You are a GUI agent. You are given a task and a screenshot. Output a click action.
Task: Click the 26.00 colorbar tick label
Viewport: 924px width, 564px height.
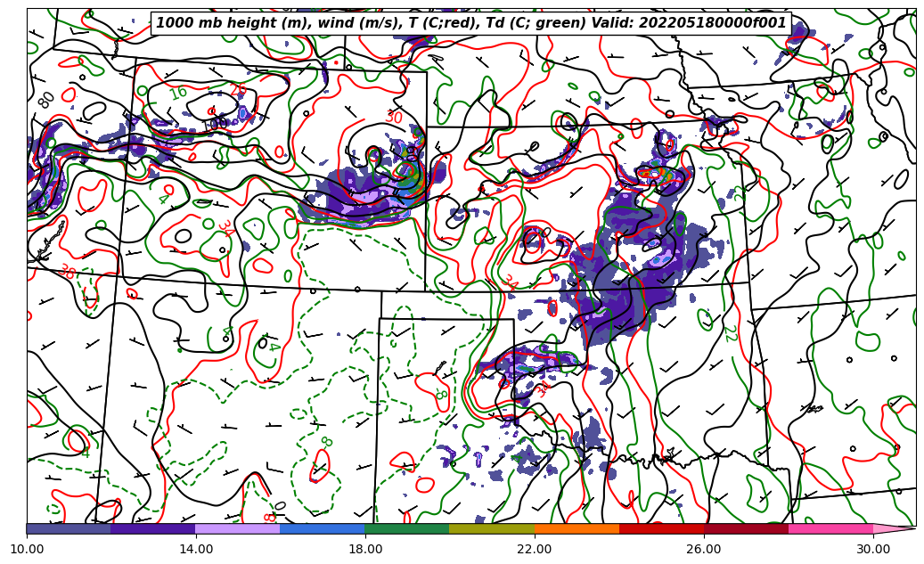tap(704, 549)
